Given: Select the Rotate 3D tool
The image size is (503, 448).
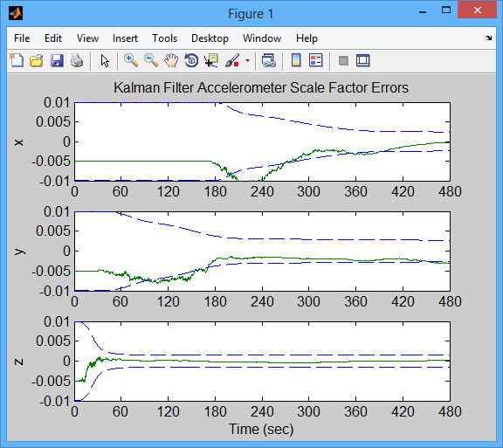Looking at the screenshot, I should [x=191, y=60].
